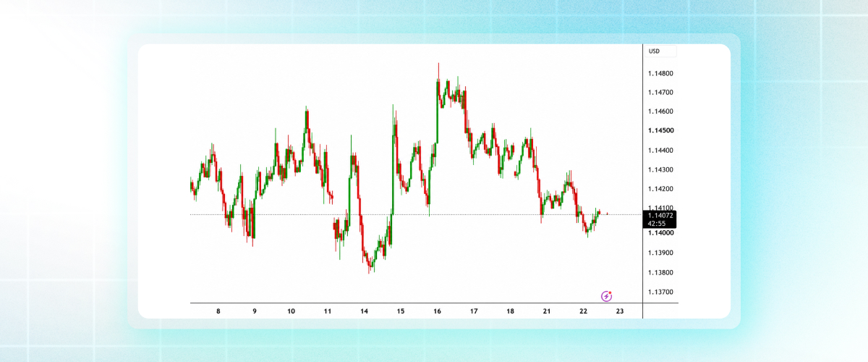Click date label 17 on time axis
Viewport: 868px width, 362px height.
click(x=474, y=311)
